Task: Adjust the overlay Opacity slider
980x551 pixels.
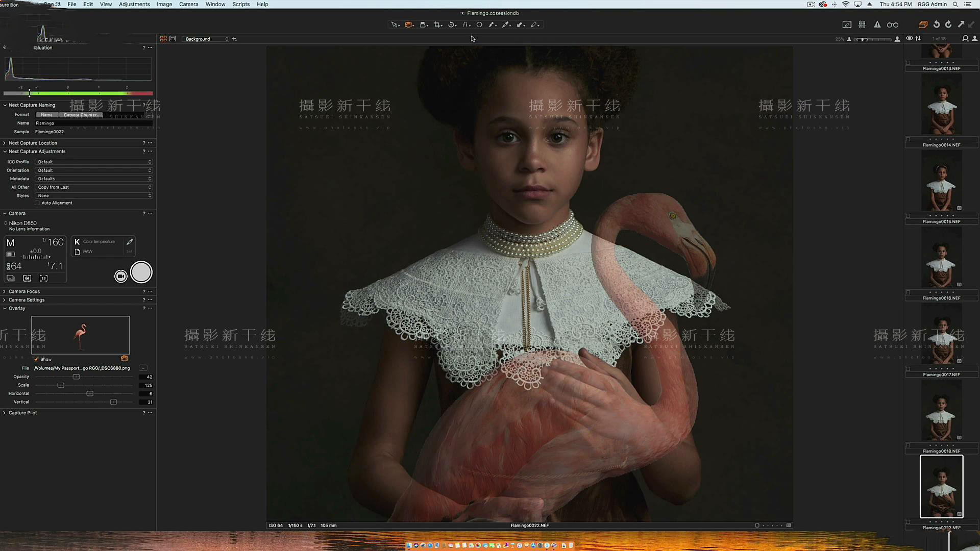Action: tap(76, 377)
